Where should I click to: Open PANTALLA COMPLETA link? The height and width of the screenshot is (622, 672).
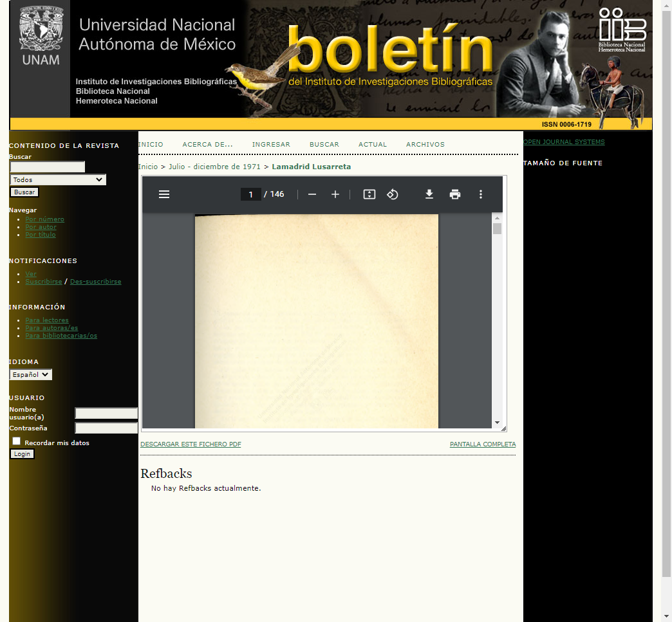[x=483, y=444]
